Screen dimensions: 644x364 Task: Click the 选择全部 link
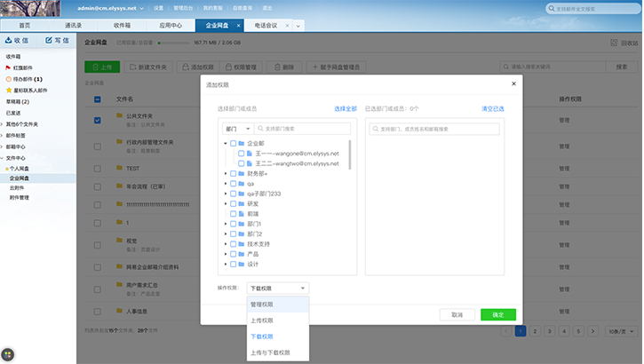345,108
